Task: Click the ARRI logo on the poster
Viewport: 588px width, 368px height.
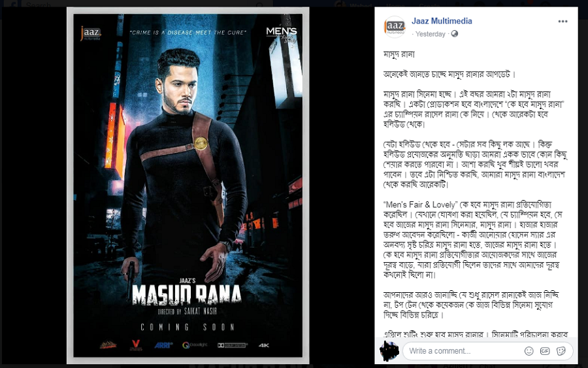Action: click(x=163, y=344)
